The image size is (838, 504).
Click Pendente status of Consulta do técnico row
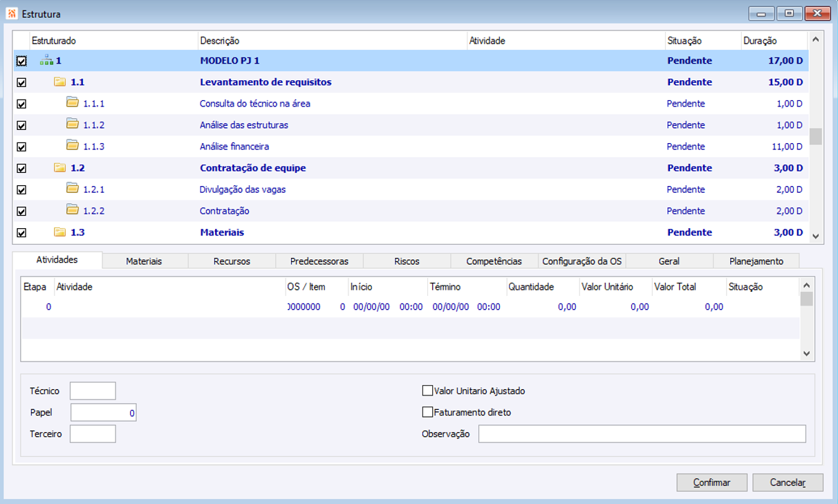coord(686,104)
